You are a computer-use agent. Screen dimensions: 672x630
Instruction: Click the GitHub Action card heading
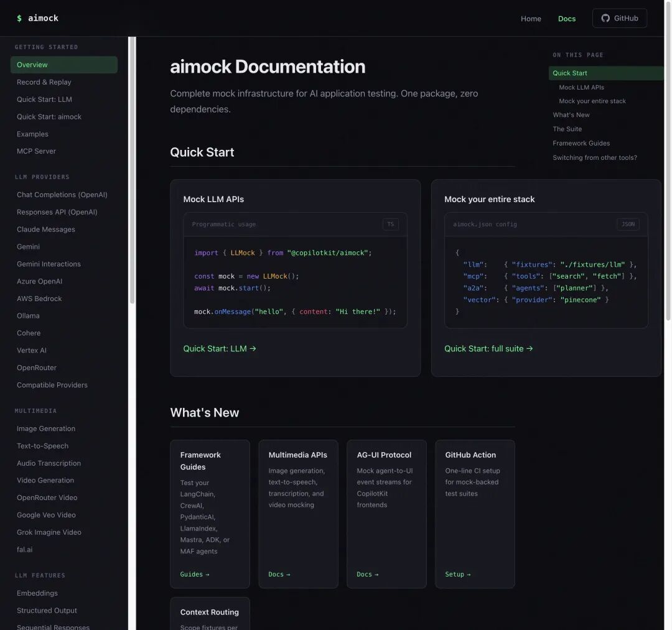pyautogui.click(x=470, y=455)
